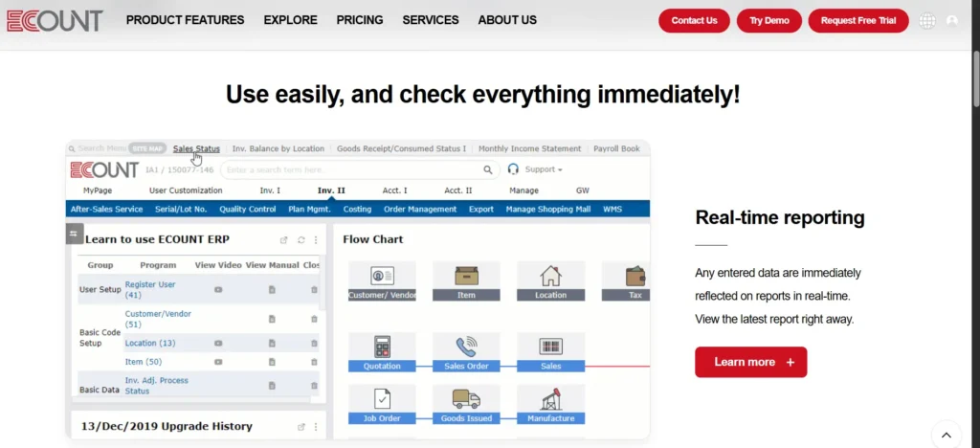Delete the Customer/Vendor row
This screenshot has width=980, height=448.
pos(314,320)
